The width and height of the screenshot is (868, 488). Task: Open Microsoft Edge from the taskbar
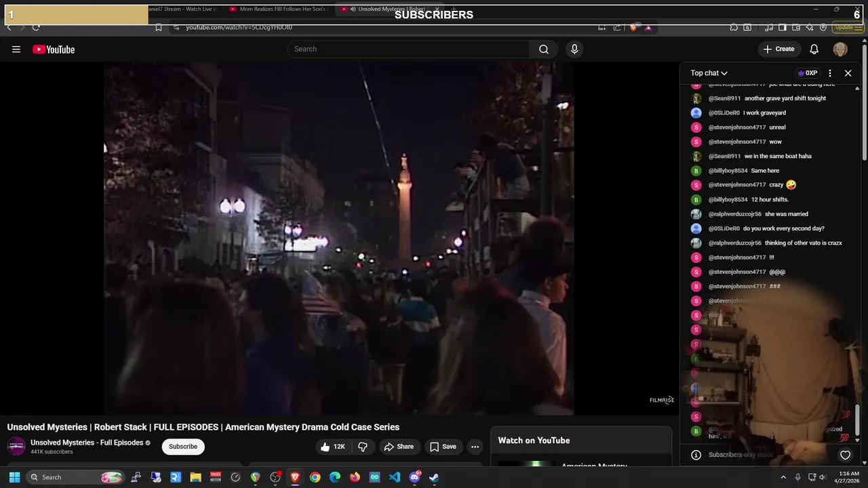[335, 477]
